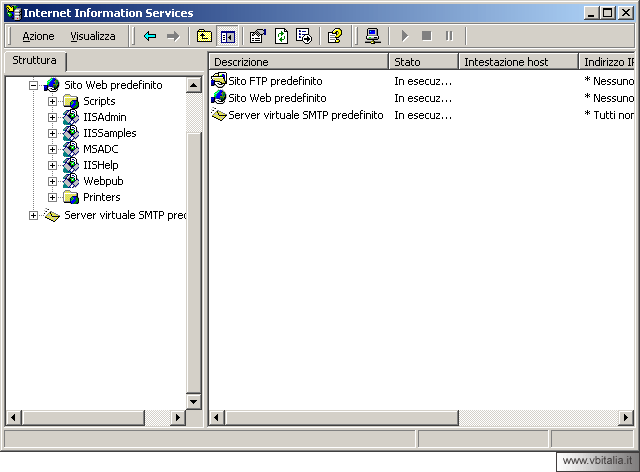Select the MSADC label in the tree
This screenshot has height=472, width=640.
coord(100,149)
